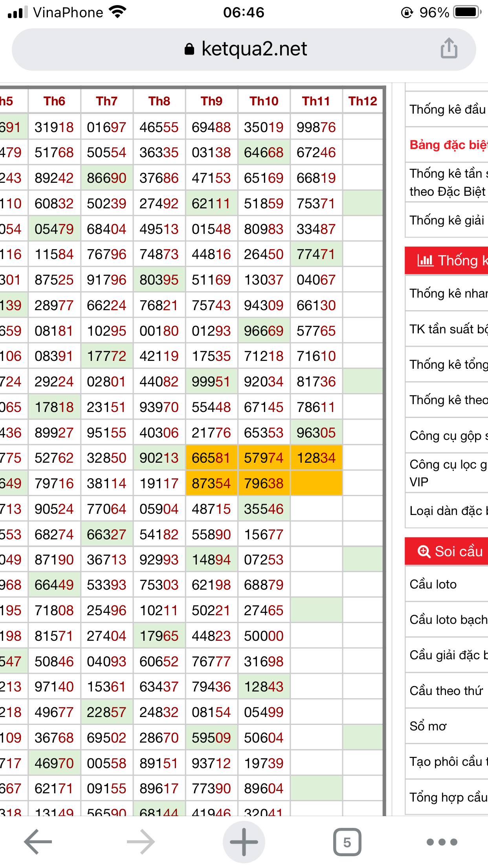488x868 pixels.
Task: Select orange highlighted cell 66581
Action: (211, 458)
